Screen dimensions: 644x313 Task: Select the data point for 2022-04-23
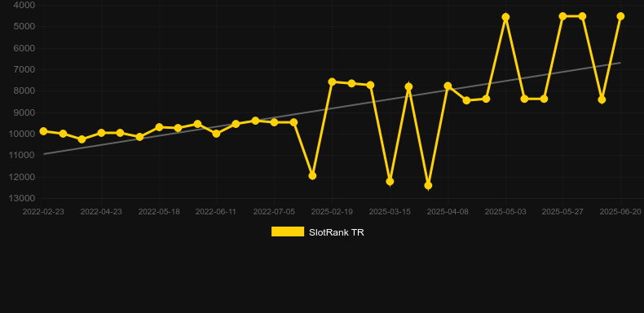point(101,133)
